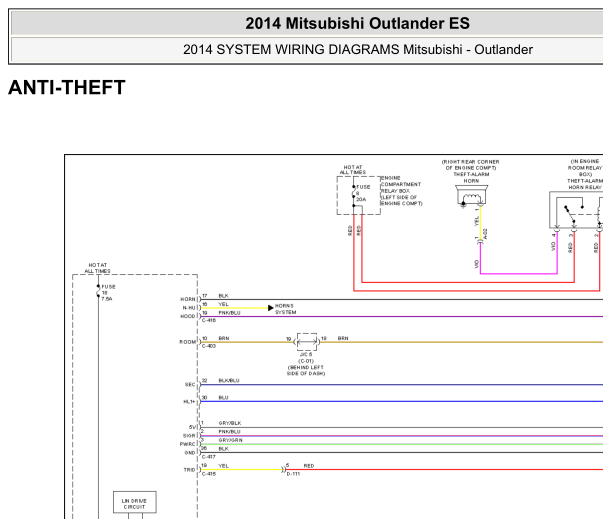This screenshot has height=519, width=603.
Task: Click the PNK/BLU label on the HOOD wire
Action: (x=229, y=313)
